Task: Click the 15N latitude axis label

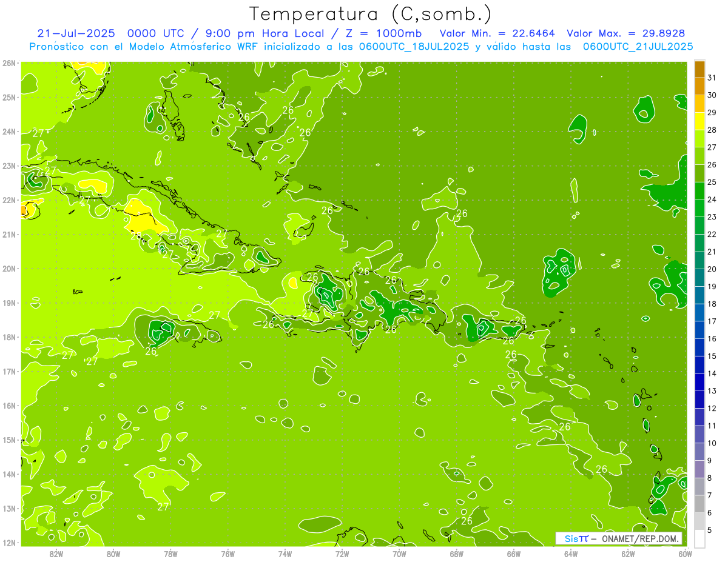Action: click(8, 440)
